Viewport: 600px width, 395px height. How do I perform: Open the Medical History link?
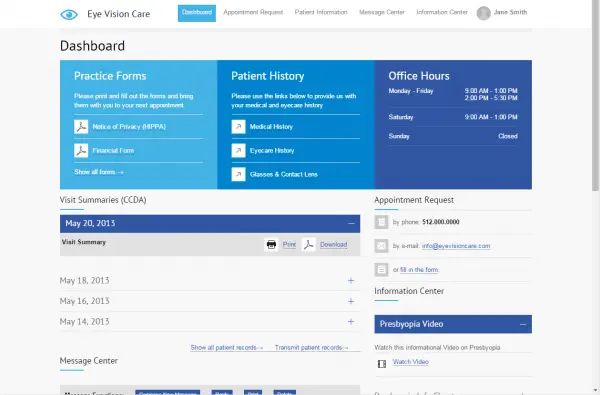(271, 127)
